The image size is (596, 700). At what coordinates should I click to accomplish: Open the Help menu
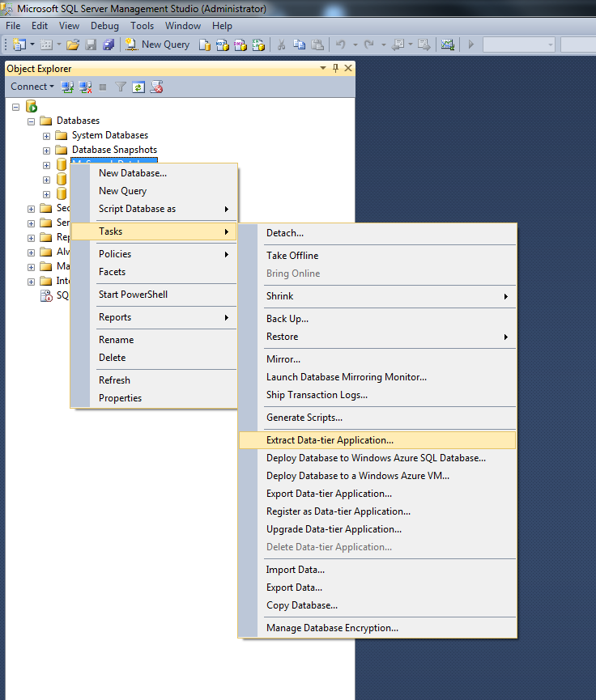click(222, 26)
